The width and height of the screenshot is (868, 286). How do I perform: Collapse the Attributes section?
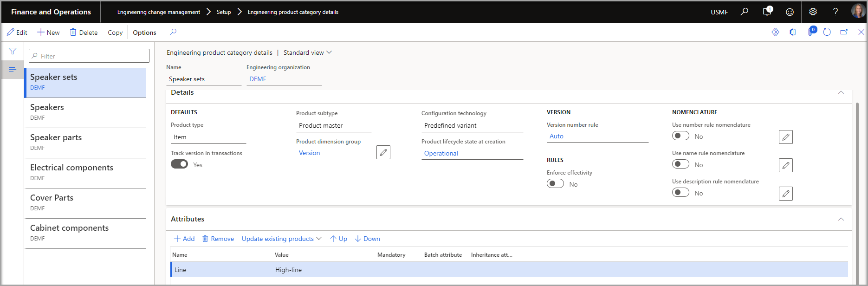point(841,219)
